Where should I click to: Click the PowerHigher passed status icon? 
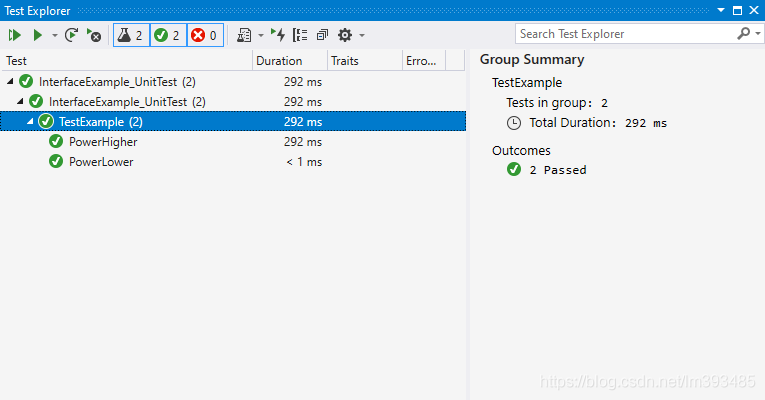tap(56, 141)
